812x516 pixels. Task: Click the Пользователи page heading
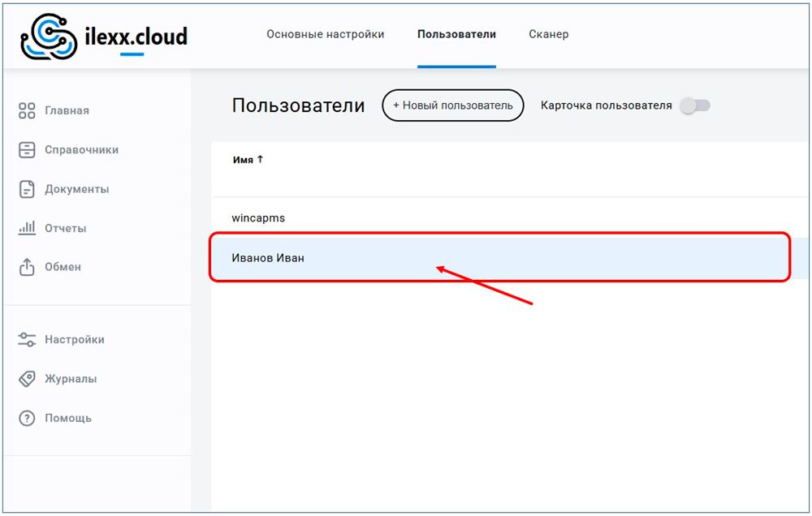298,105
